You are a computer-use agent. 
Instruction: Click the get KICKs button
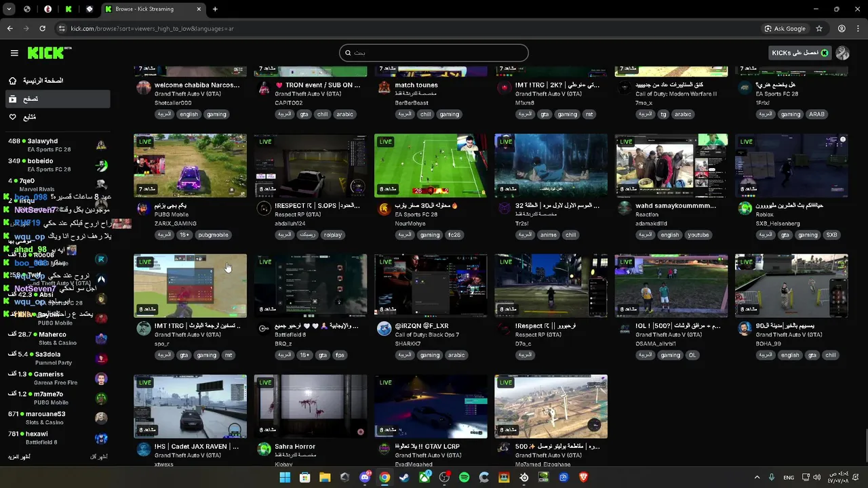click(x=800, y=53)
